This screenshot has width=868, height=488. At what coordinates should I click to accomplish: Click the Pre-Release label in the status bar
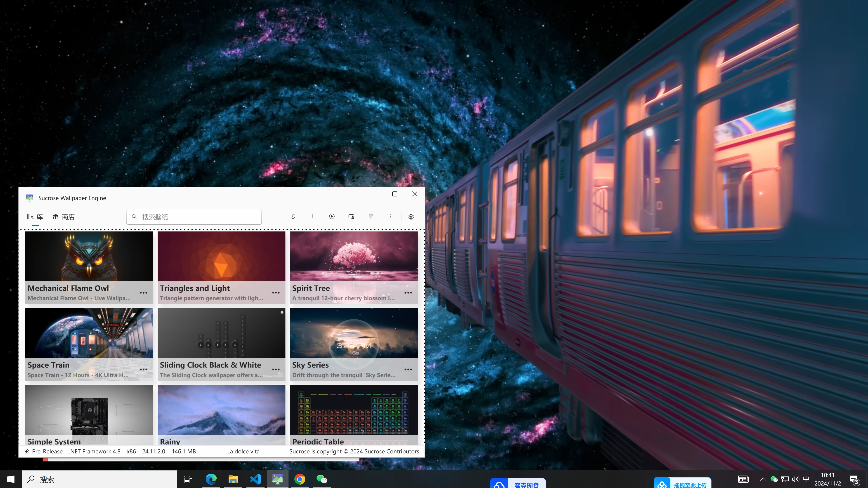coord(47,451)
